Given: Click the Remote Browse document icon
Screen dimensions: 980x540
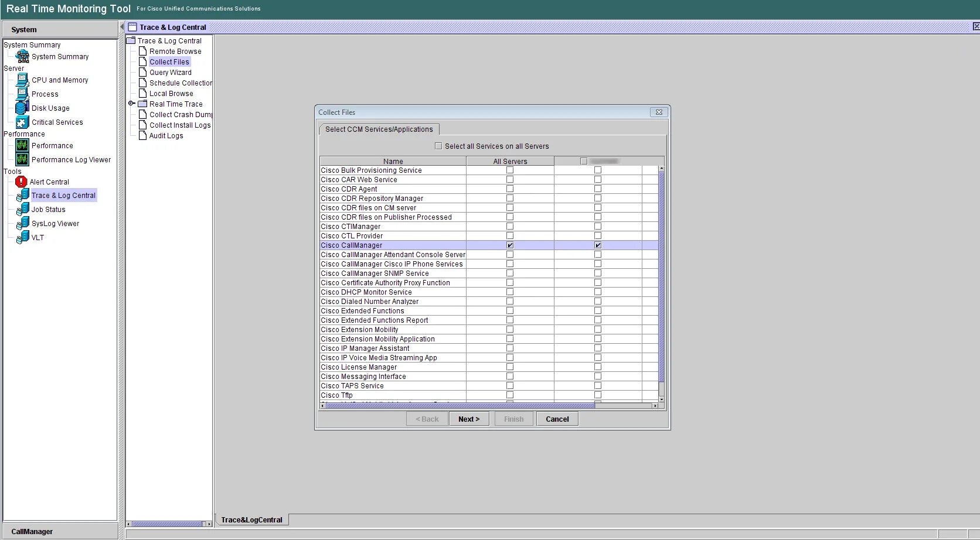Looking at the screenshot, I should [x=142, y=51].
